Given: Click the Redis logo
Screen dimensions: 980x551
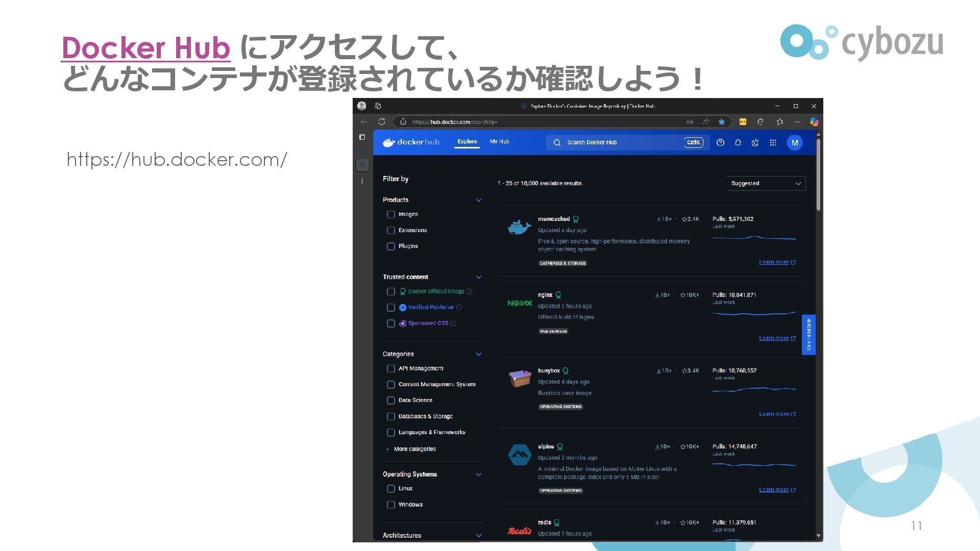Looking at the screenshot, I should click(520, 531).
